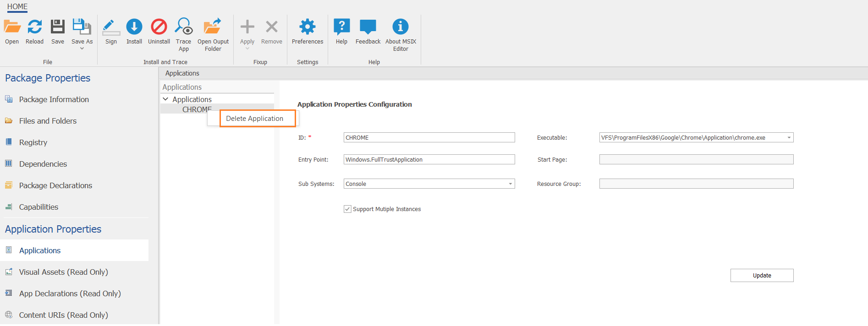Click the Update button
Screen dimensions: 868x326
(x=762, y=276)
